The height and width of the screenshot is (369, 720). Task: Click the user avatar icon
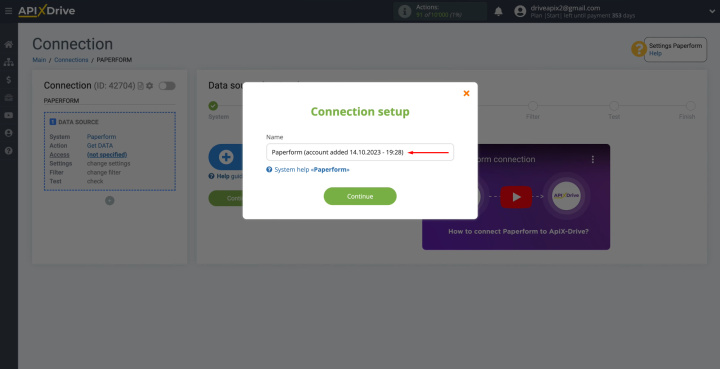pos(520,11)
